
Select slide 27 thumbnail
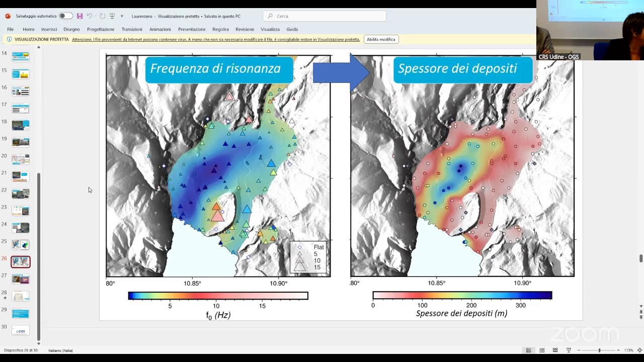[21, 279]
